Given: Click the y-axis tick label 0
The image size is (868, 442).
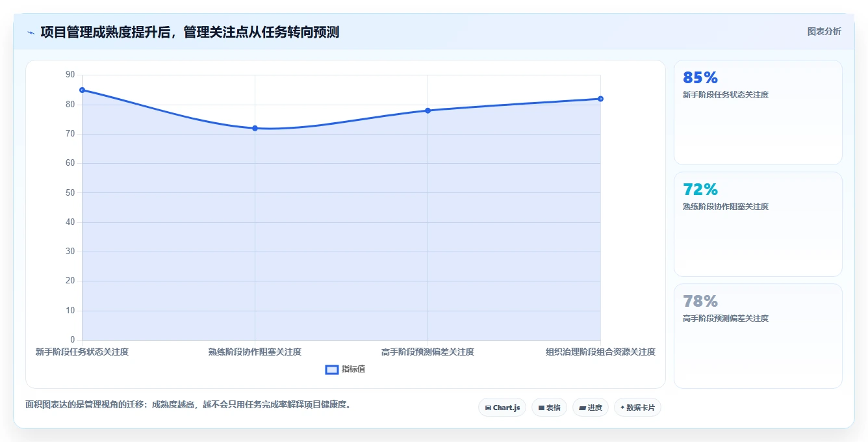Looking at the screenshot, I should 73,340.
